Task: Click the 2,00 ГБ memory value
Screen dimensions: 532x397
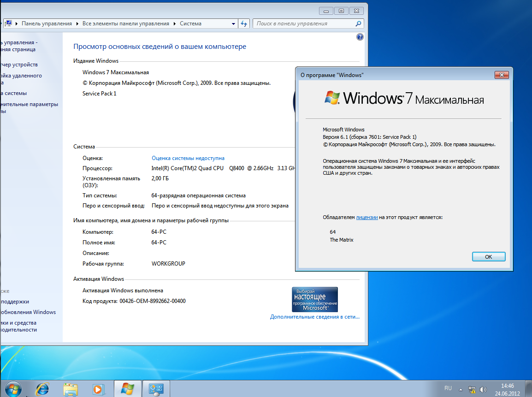Action: click(160, 178)
